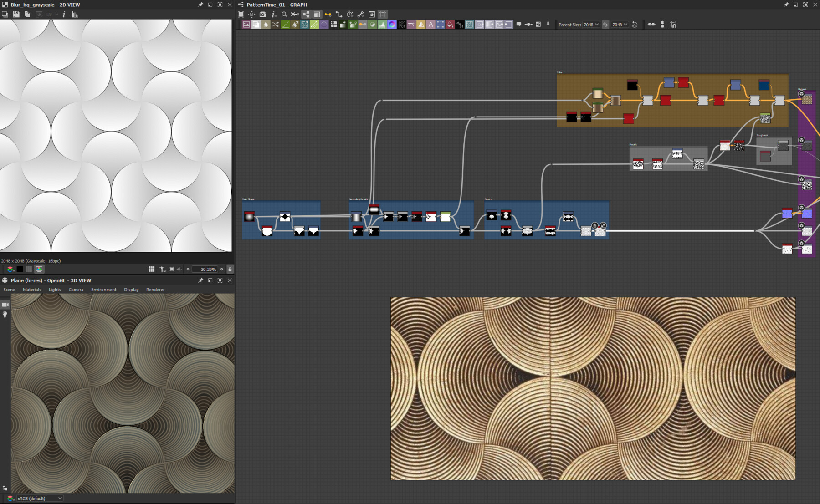Open channel layers dropdown in 2D view
820x504 pixels.
(x=10, y=269)
